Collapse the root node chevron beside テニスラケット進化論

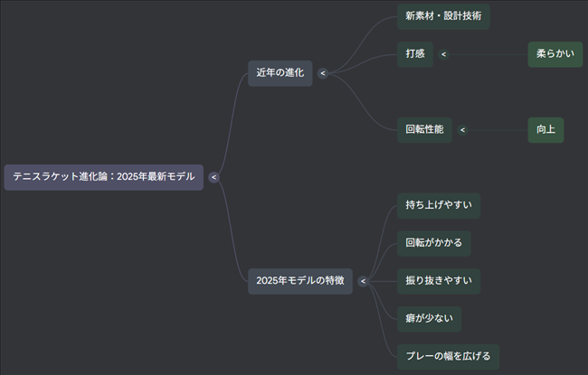coord(213,177)
